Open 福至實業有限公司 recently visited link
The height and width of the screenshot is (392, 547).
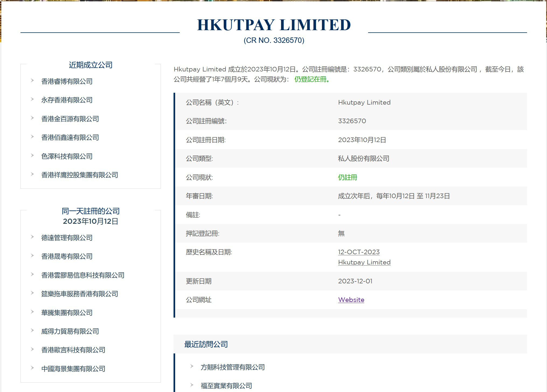click(x=226, y=386)
